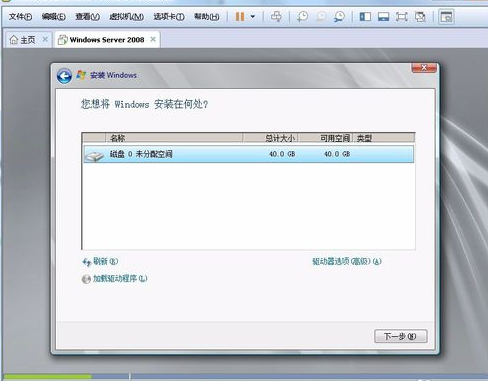Open the snapshot manager icon
The image size is (488, 381).
click(x=339, y=16)
